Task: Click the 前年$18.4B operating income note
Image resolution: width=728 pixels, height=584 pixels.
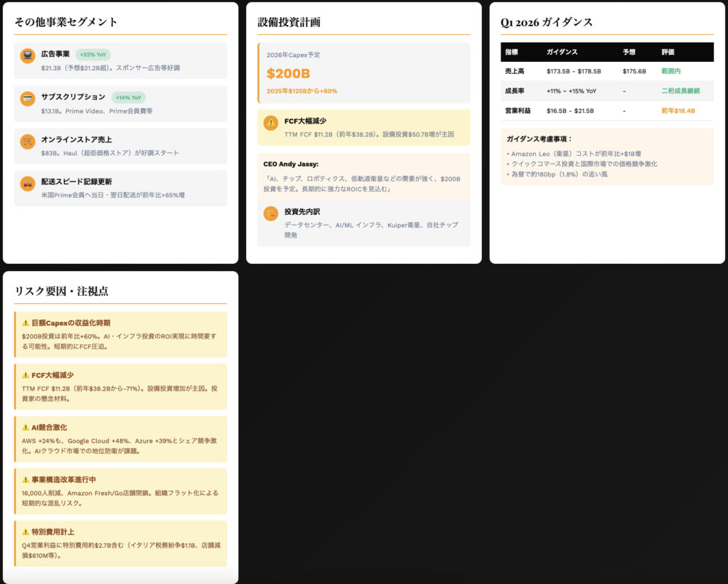Action: pos(678,111)
